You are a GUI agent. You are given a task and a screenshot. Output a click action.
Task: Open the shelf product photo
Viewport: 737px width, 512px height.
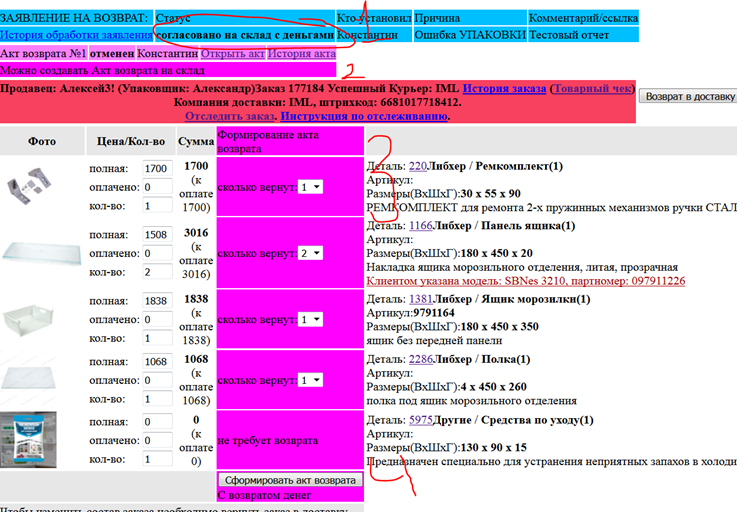(42, 380)
